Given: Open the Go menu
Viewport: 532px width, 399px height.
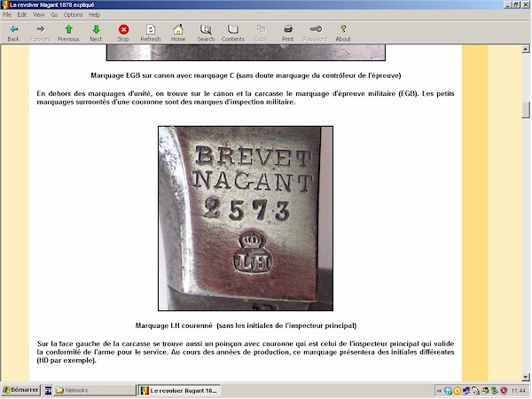Looking at the screenshot, I should coord(54,14).
